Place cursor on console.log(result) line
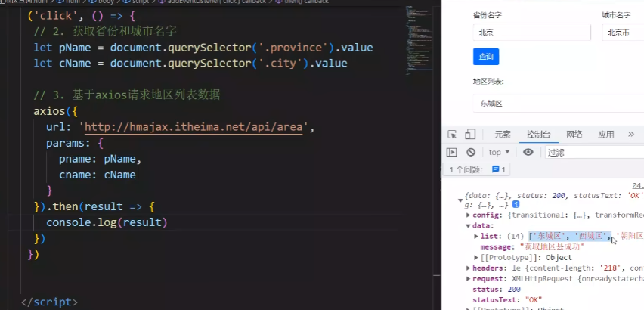 [107, 222]
